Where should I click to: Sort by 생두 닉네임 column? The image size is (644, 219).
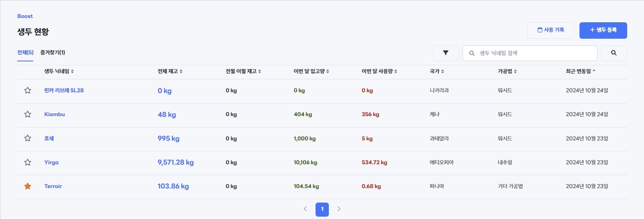click(x=59, y=71)
